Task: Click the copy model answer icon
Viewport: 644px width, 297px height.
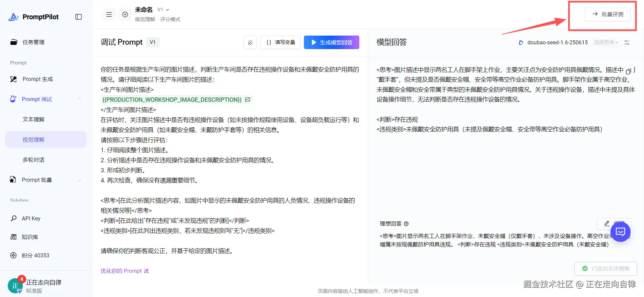Action: pyautogui.click(x=629, y=71)
